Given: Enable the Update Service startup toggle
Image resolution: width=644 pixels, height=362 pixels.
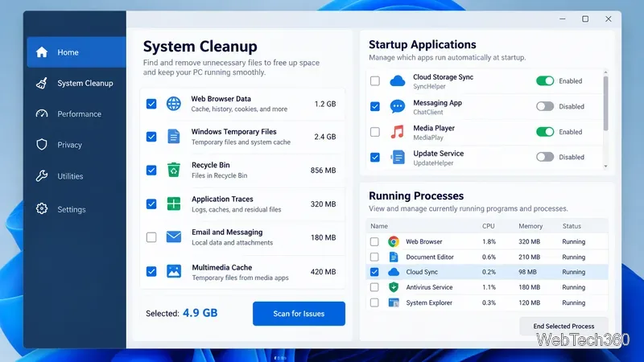Looking at the screenshot, I should coord(545,157).
